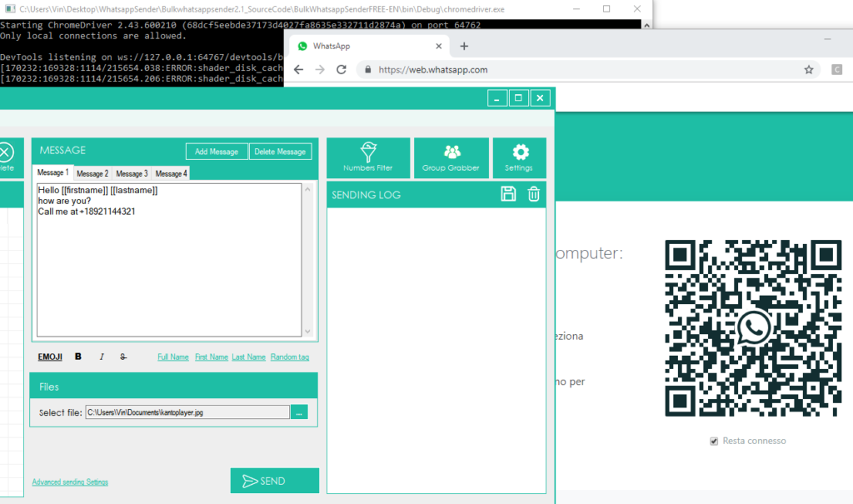
Task: Save the sending log with the floppy icon
Action: 508,194
